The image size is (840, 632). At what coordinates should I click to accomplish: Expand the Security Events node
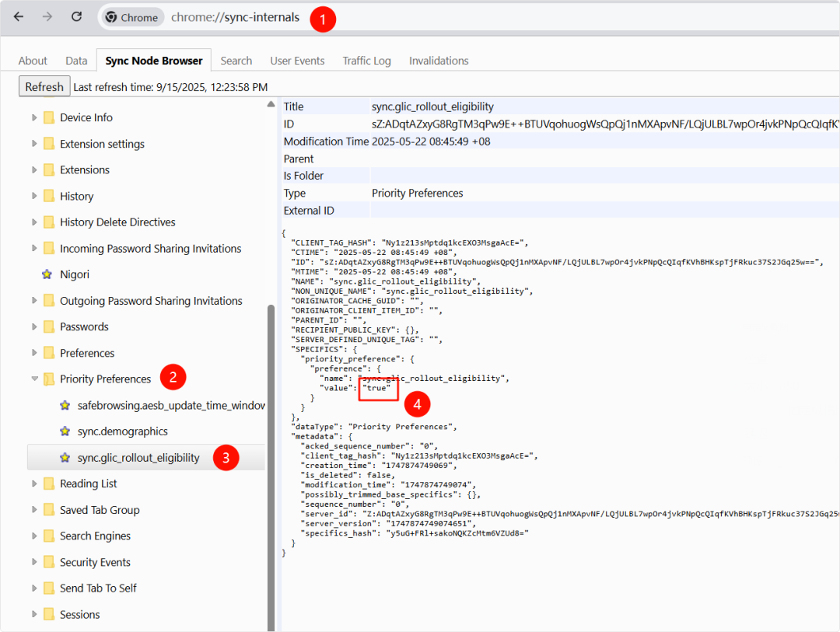(x=34, y=562)
